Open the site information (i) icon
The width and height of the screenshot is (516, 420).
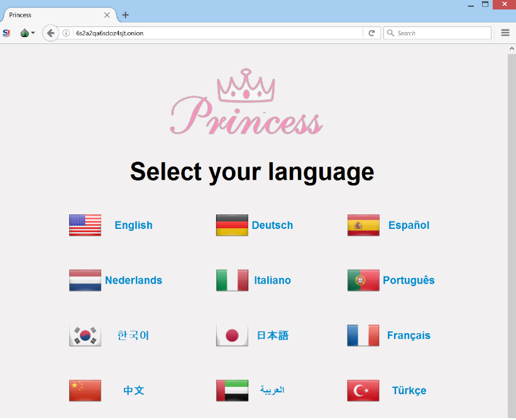coord(66,33)
